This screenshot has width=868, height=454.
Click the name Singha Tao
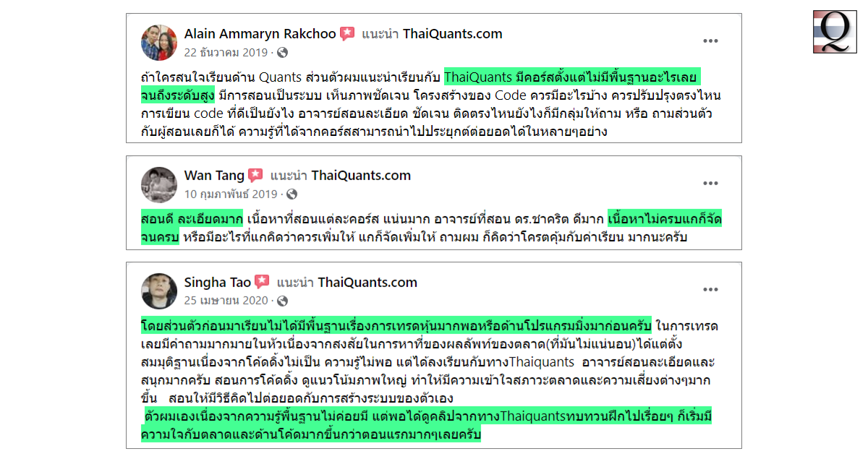218,283
